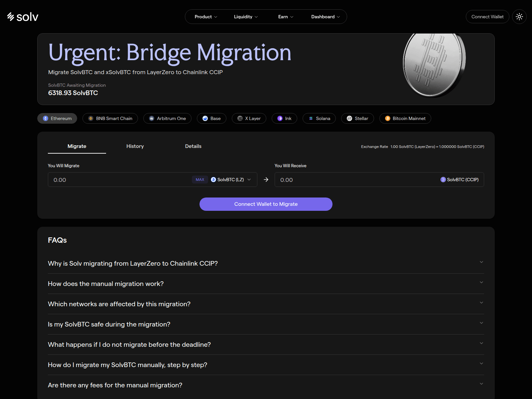Click the migrate direction arrow icon

[266, 180]
